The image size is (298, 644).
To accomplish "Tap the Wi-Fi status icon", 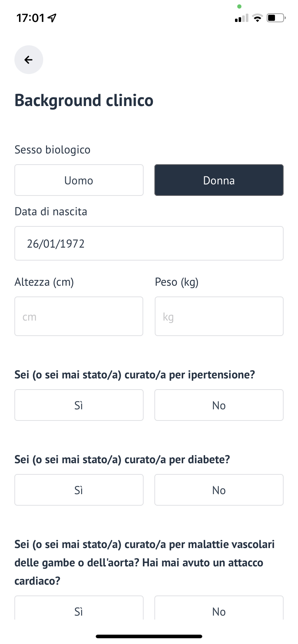I will click(257, 18).
